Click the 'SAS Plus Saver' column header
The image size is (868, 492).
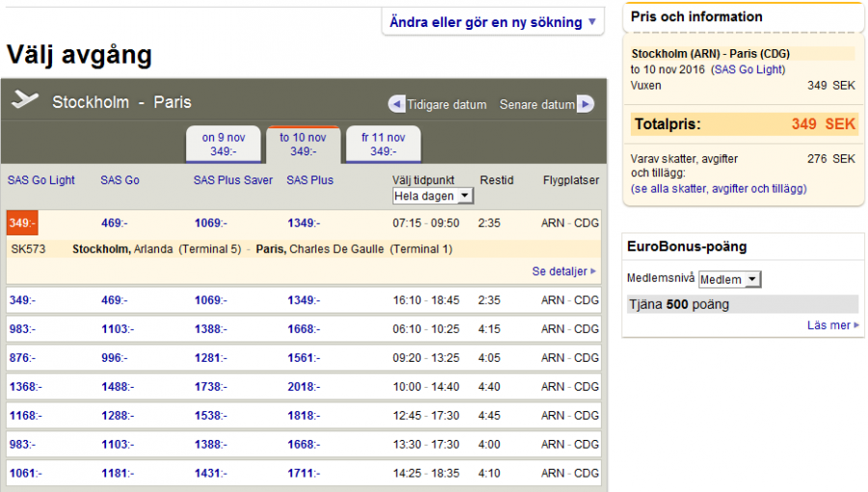pos(232,180)
